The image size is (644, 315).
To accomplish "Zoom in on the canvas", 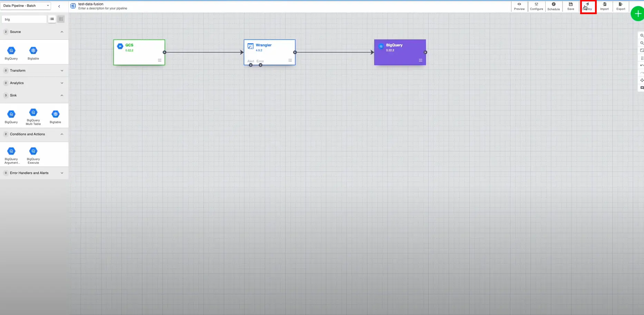I will (x=642, y=35).
